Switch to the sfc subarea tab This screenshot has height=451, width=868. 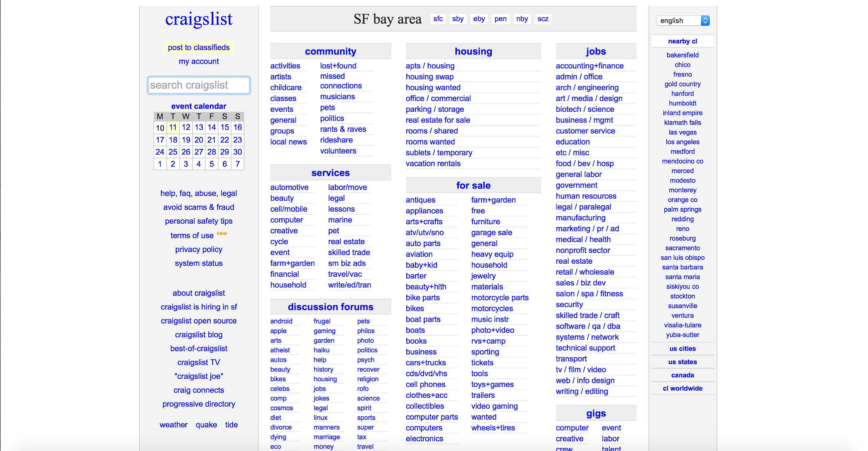point(438,19)
